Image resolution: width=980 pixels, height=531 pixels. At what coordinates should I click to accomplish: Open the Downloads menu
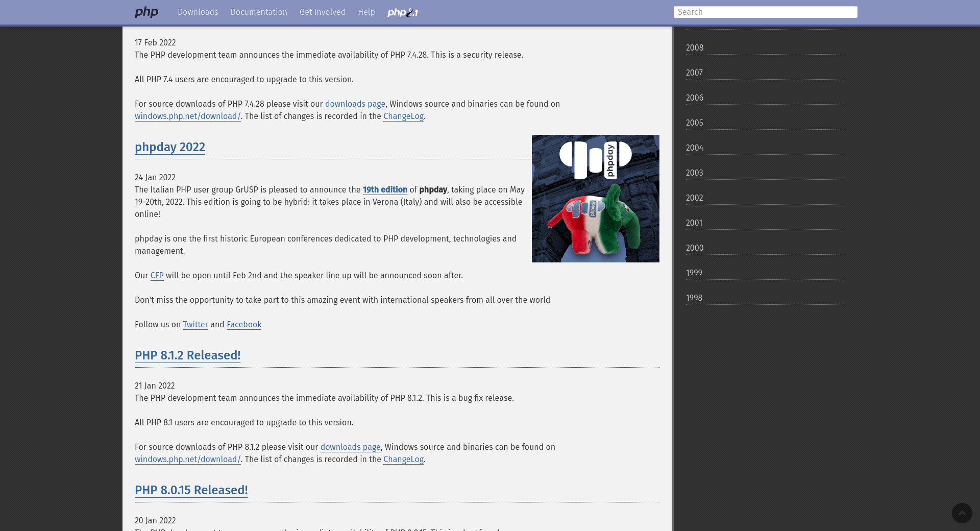(x=198, y=12)
